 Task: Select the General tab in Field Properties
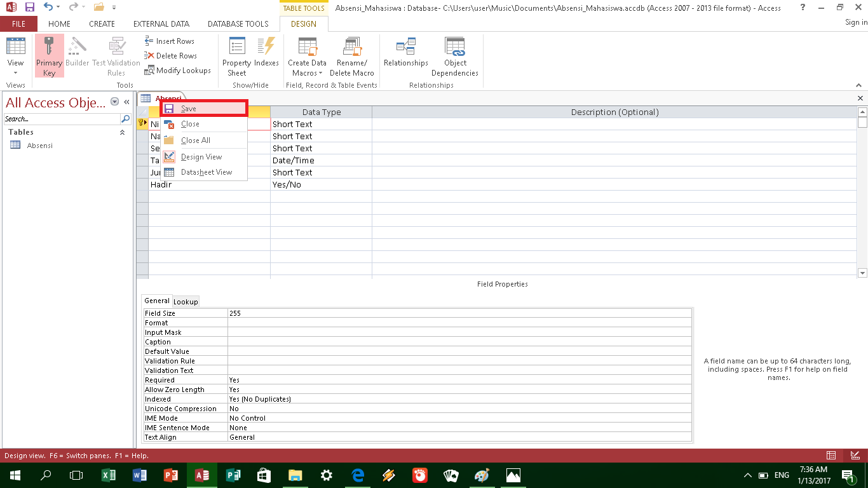[x=157, y=301]
